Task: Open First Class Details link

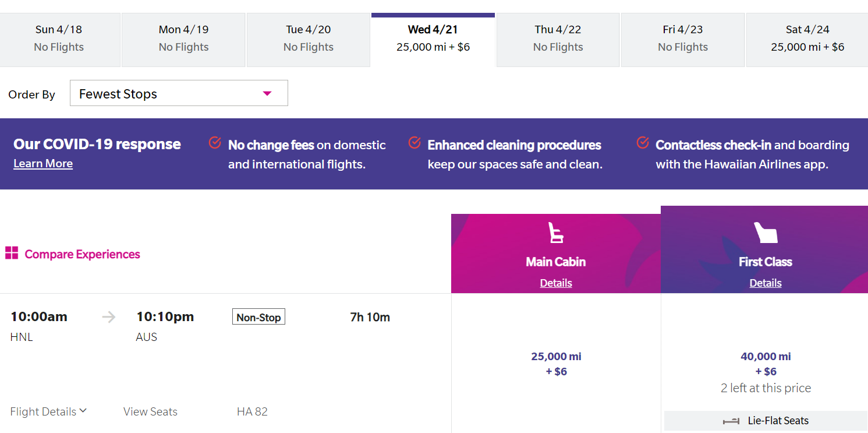Action: pyautogui.click(x=766, y=283)
